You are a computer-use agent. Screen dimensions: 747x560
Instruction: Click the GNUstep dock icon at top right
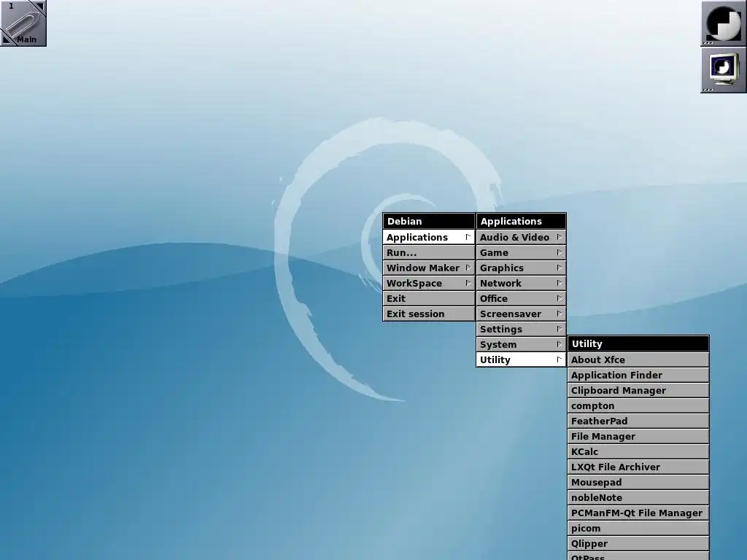pyautogui.click(x=723, y=23)
